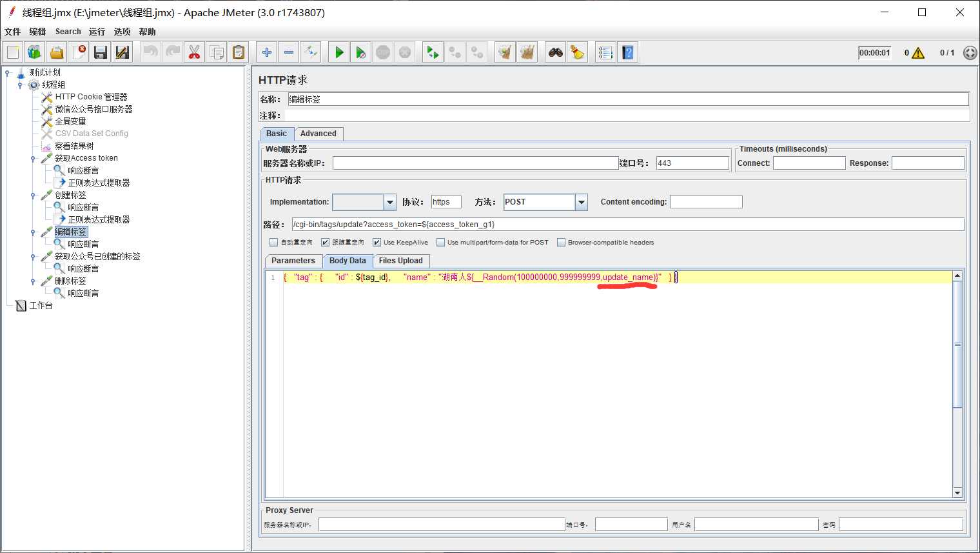Screen dimensions: 980x553
Task: Open the Implementation dropdown
Action: [390, 203]
